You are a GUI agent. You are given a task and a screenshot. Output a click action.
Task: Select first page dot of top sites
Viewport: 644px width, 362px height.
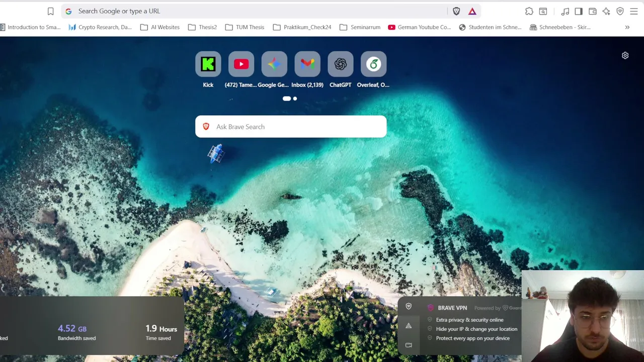287,99
